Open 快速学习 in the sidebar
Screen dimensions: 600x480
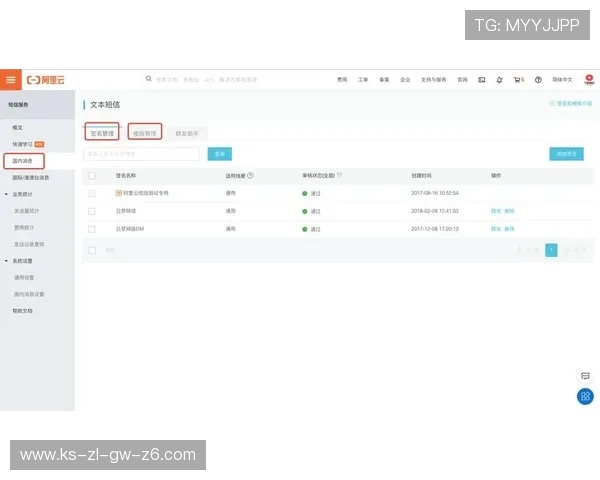click(22, 144)
